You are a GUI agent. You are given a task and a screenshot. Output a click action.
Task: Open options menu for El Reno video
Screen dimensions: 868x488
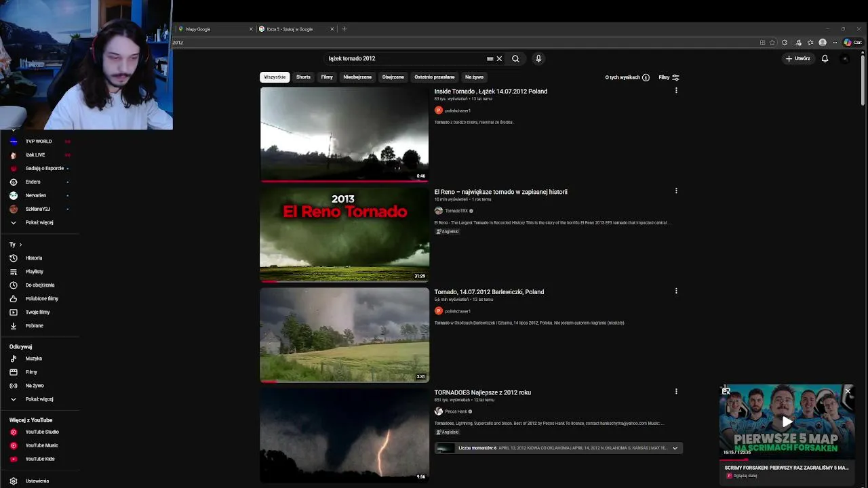click(676, 190)
